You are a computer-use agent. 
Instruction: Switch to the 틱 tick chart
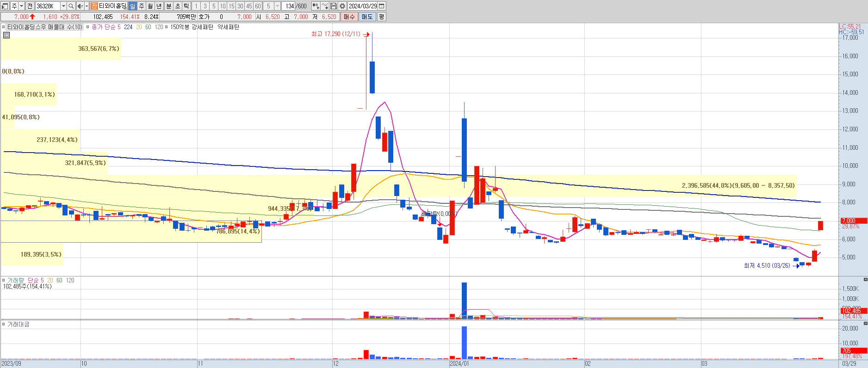[x=186, y=6]
